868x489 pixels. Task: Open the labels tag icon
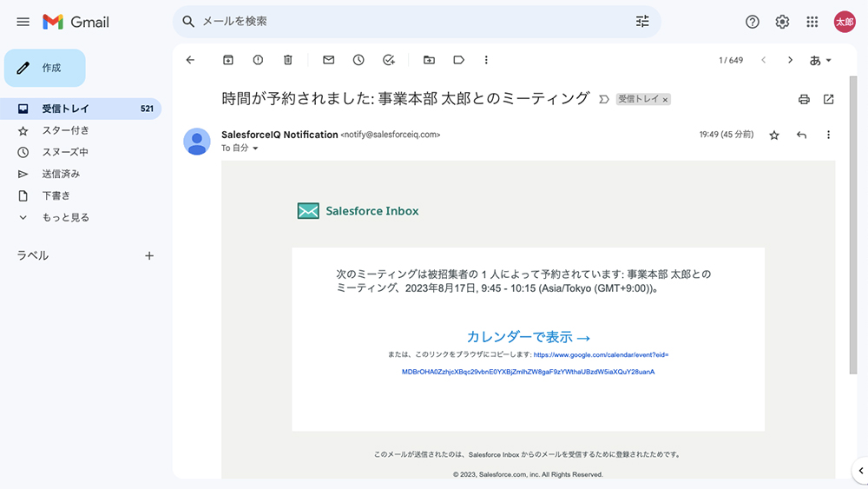point(459,60)
